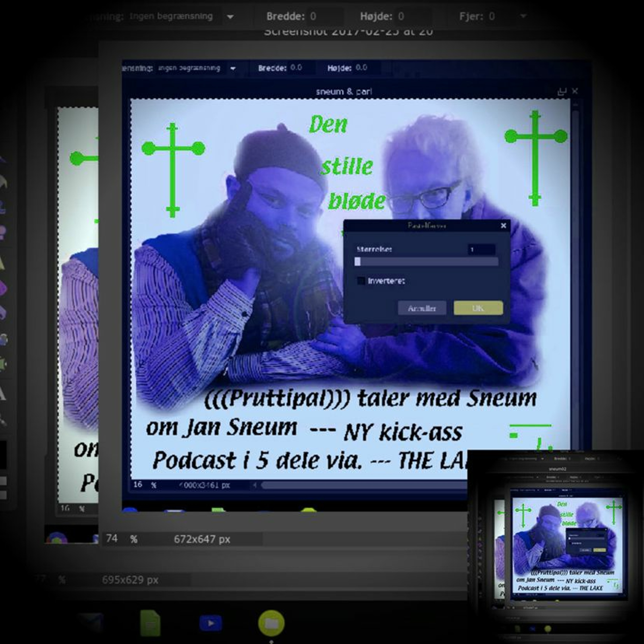The image size is (644, 644).
Task: Click the yellow-green folder icon in the taskbar
Action: pos(271,623)
